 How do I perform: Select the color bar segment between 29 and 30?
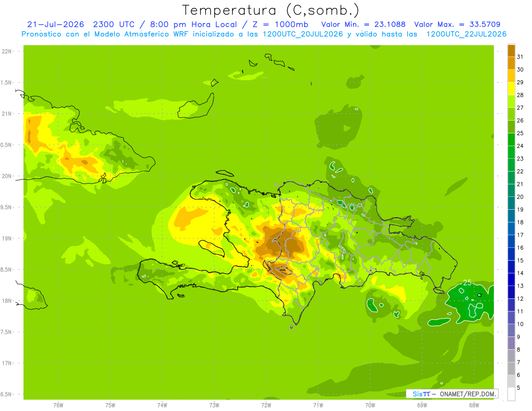[x=511, y=76]
